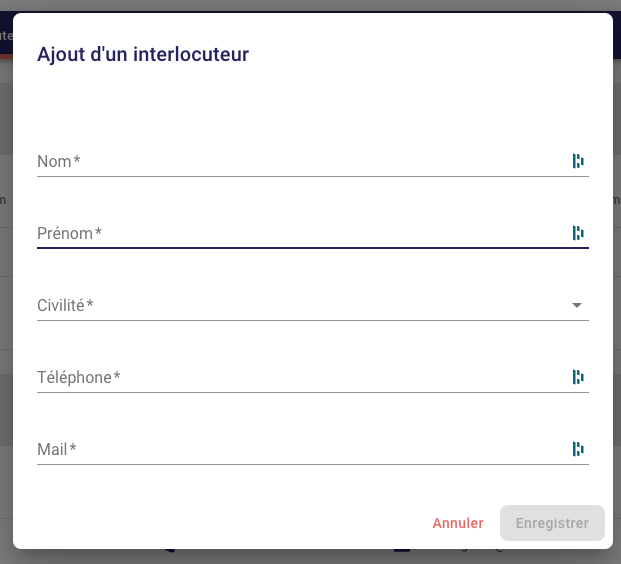Click the "Ajout d'un interlocuteur" dialog title
The width and height of the screenshot is (621, 564).
[x=143, y=54]
